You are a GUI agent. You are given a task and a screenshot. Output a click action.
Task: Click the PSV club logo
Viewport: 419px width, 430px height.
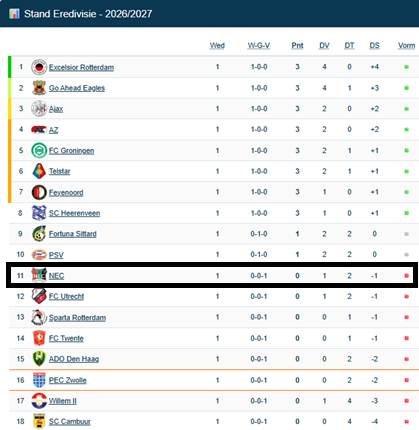coord(39,255)
